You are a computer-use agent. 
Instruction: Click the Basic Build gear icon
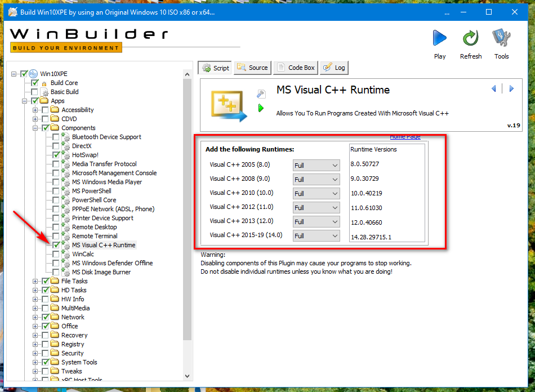44,92
